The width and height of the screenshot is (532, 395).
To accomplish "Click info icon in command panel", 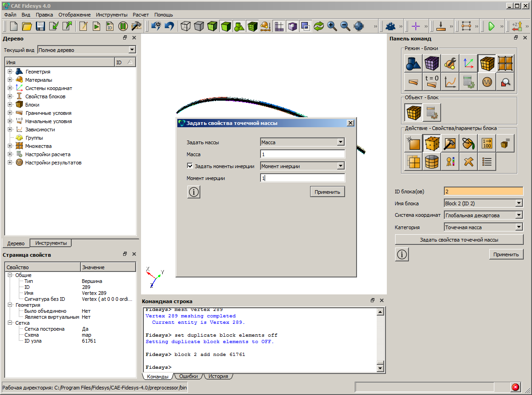I will [402, 254].
